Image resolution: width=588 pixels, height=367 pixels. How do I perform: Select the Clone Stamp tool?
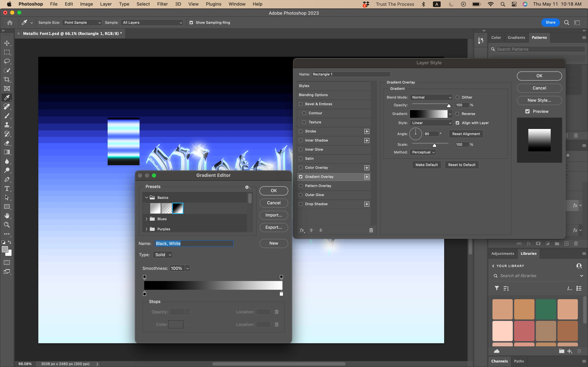(7, 125)
